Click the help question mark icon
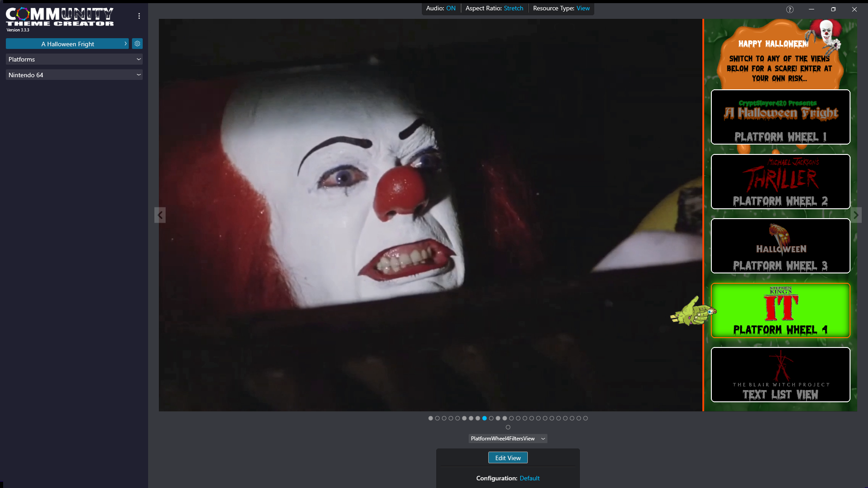Viewport: 868px width, 488px height. tap(790, 9)
